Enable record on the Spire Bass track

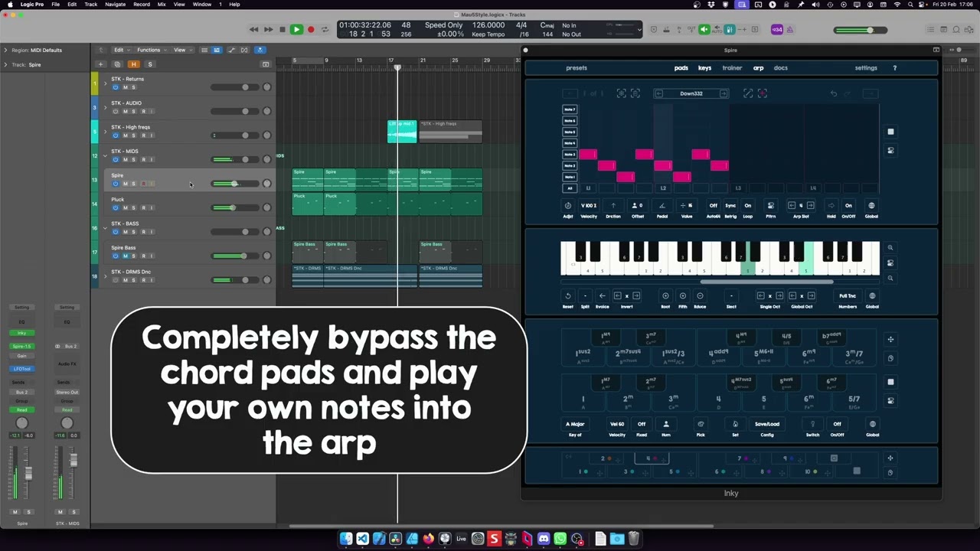click(143, 256)
